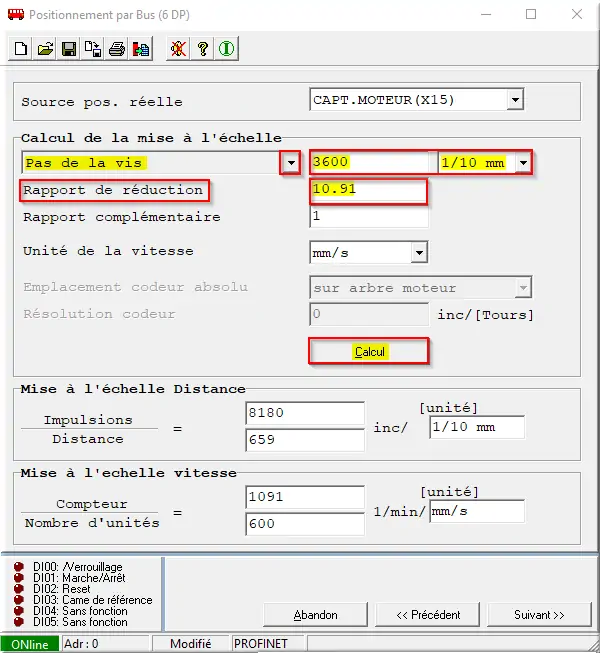This screenshot has width=600, height=653.
Task: Click the green circled I icon
Action: click(226, 49)
